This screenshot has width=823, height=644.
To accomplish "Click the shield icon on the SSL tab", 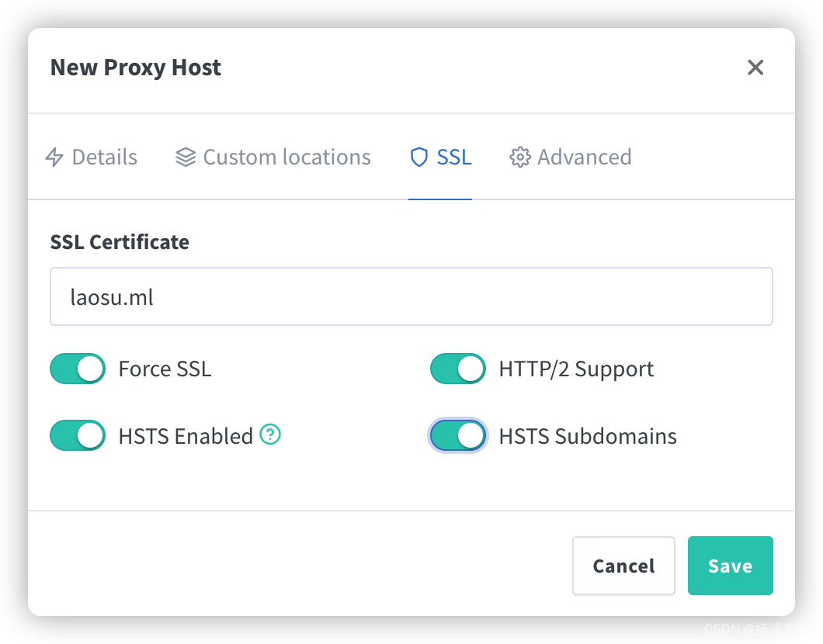I will click(418, 157).
